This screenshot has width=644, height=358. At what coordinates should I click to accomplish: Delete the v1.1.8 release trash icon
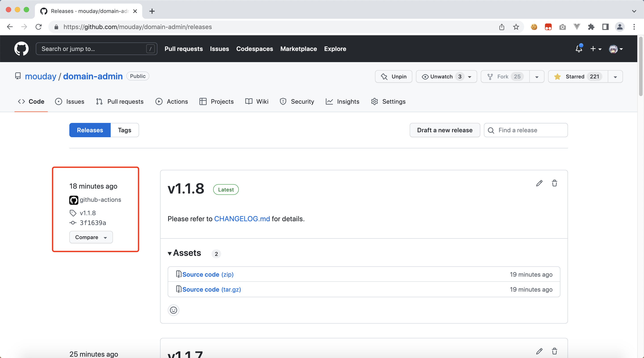(555, 183)
